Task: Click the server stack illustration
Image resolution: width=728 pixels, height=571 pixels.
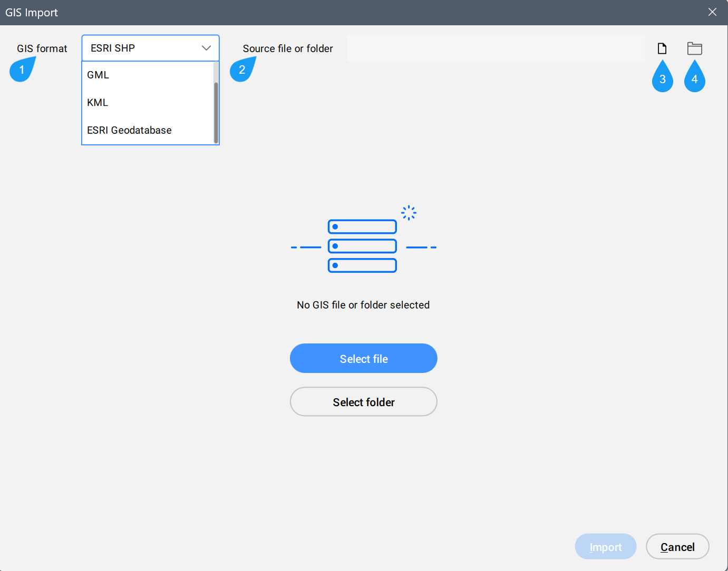Action: 362,246
